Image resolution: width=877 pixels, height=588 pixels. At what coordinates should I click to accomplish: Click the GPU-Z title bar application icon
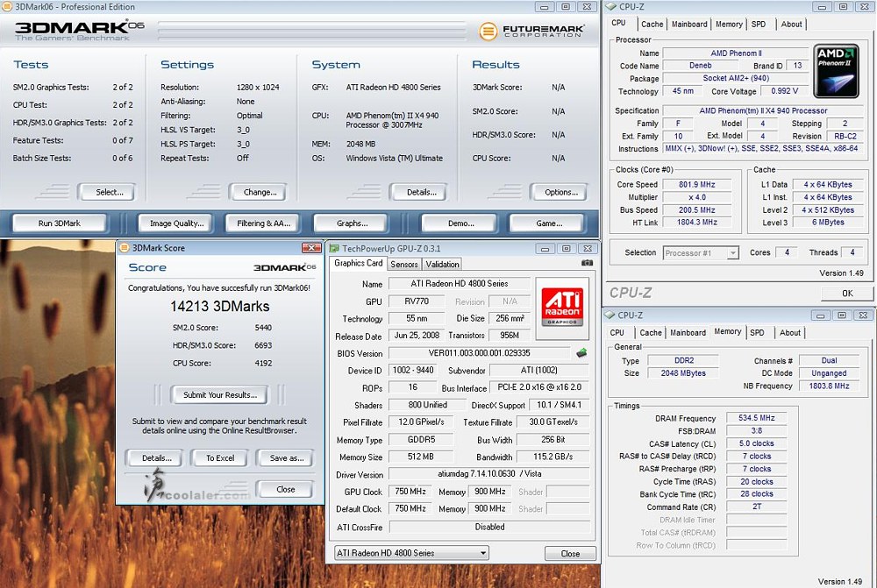tap(334, 248)
